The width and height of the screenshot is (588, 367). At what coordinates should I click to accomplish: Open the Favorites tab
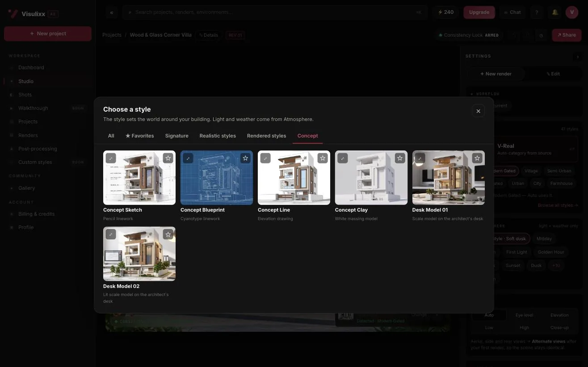click(140, 136)
